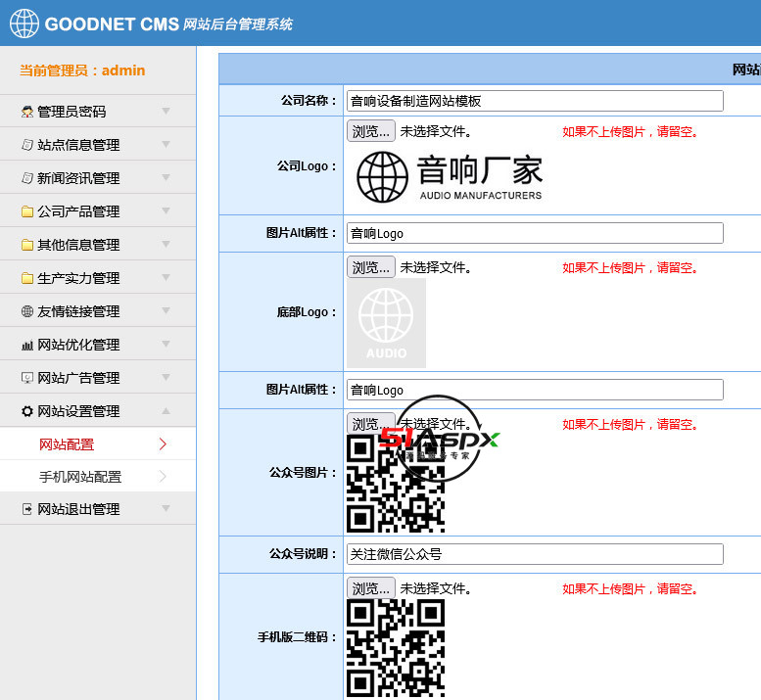
Task: Click the 友情链接管理 globe icon
Action: [x=27, y=311]
